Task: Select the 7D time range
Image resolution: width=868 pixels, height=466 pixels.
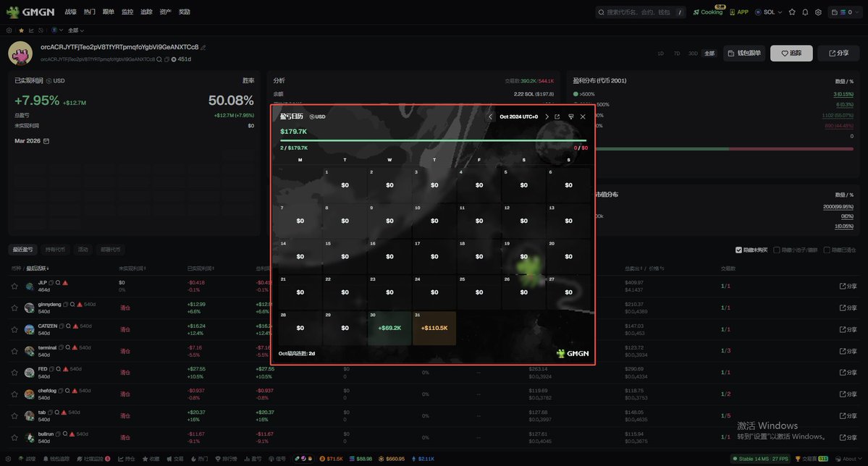Action: tap(676, 54)
